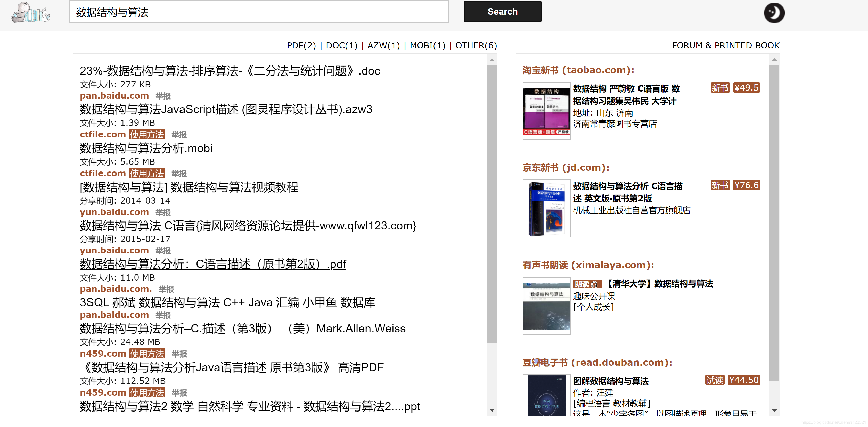This screenshot has height=427, width=868.
Task: Filter results by MOBI(1)
Action: pos(428,45)
